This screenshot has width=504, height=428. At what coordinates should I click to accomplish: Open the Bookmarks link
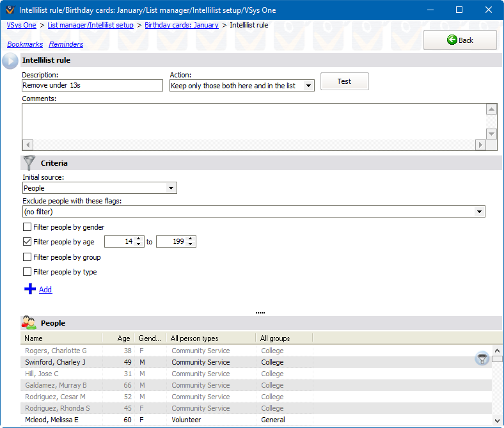pyautogui.click(x=25, y=44)
